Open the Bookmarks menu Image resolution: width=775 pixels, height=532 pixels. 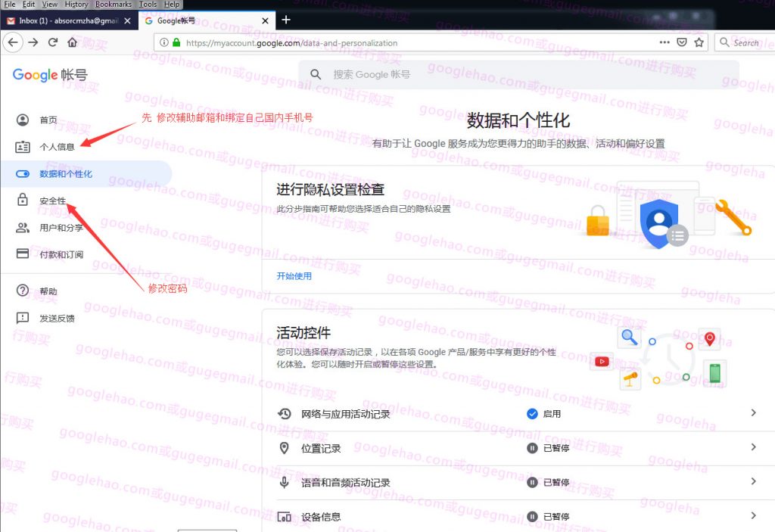click(114, 5)
